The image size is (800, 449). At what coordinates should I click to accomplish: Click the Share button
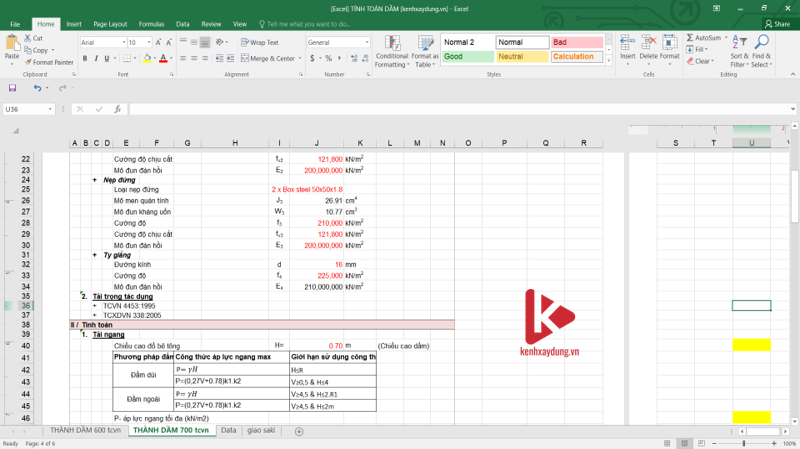coord(776,23)
